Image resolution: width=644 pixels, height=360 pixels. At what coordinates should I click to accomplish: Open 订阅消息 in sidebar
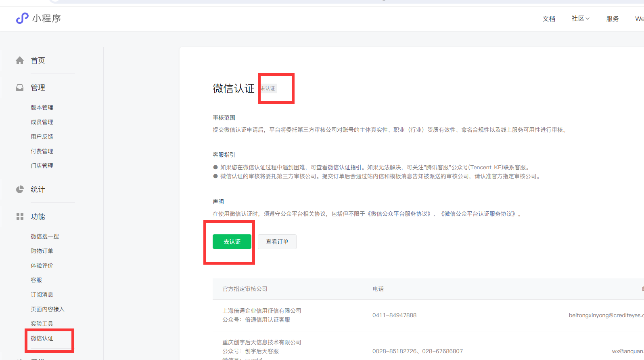click(42, 295)
